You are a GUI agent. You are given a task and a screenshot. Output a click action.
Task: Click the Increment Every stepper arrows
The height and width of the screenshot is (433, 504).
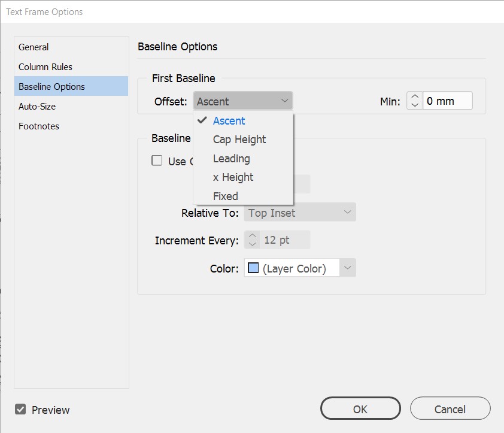coord(253,240)
